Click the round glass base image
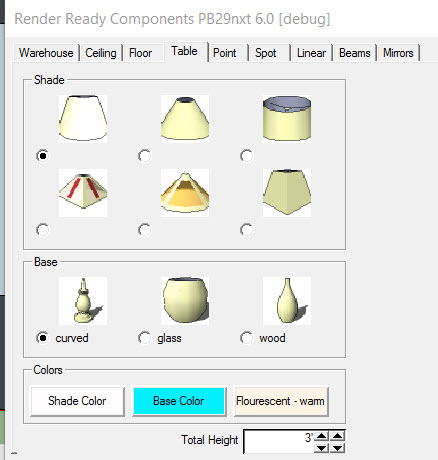This screenshot has width=438, height=460. pyautogui.click(x=185, y=301)
